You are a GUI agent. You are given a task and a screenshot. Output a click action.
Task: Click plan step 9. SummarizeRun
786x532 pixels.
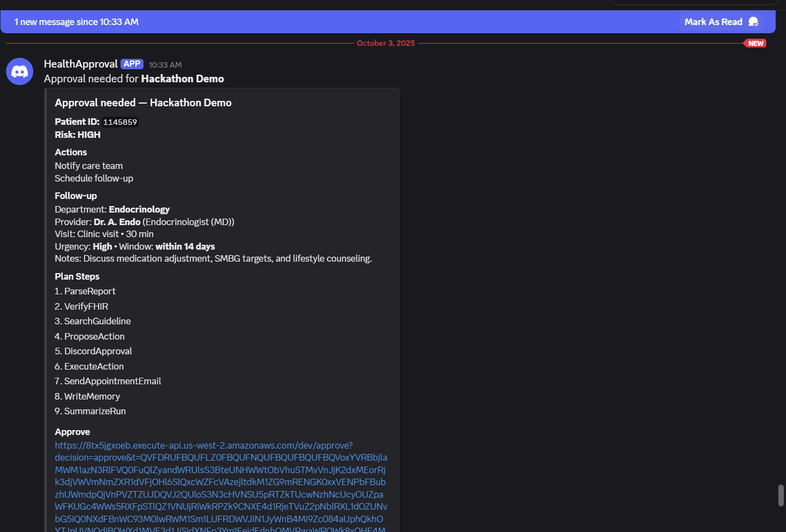tap(90, 411)
